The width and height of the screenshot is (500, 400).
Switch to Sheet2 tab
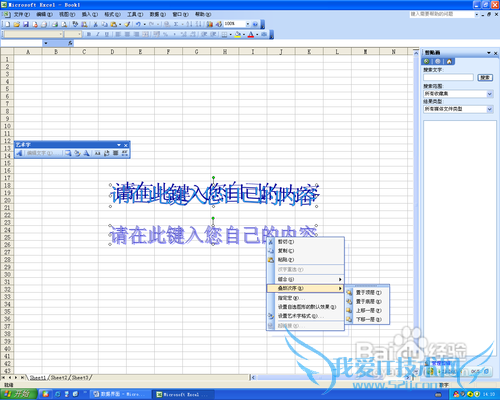coord(59,377)
